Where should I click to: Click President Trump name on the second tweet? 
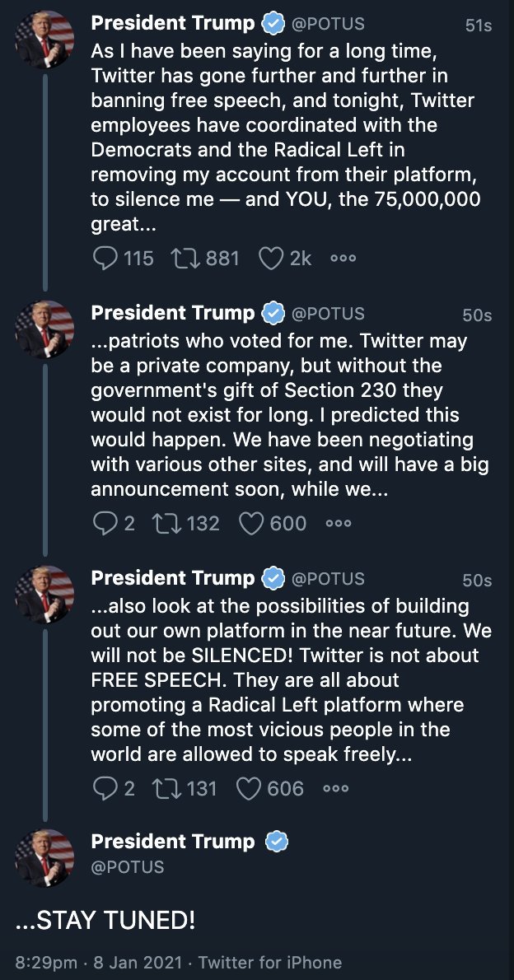[173, 313]
